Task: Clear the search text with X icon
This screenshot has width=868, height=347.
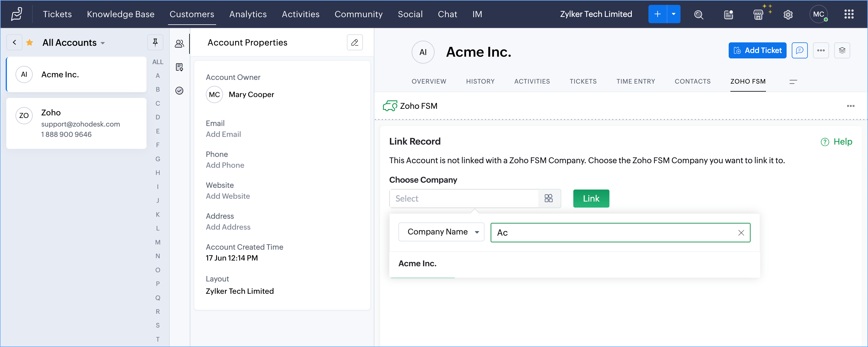Action: click(741, 232)
